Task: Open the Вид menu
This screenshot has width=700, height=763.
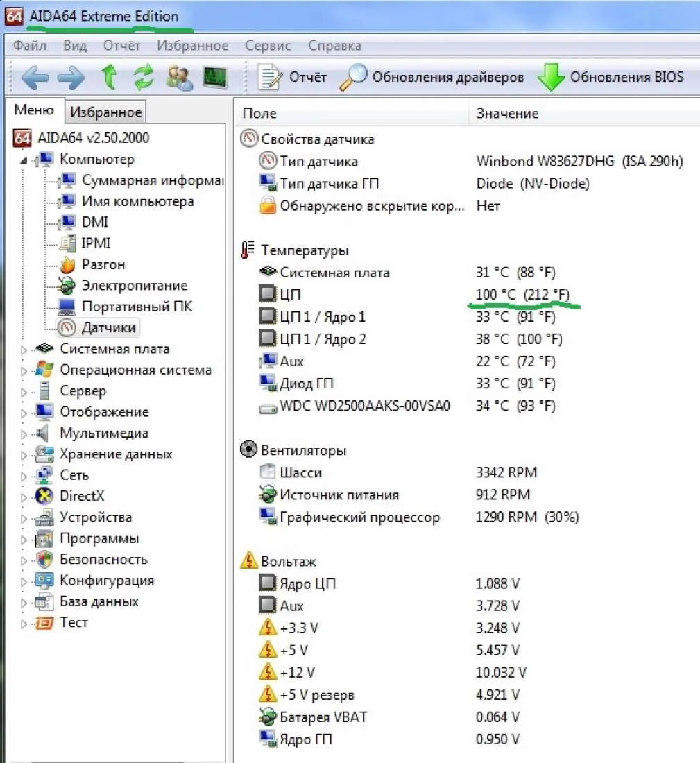Action: (x=75, y=46)
